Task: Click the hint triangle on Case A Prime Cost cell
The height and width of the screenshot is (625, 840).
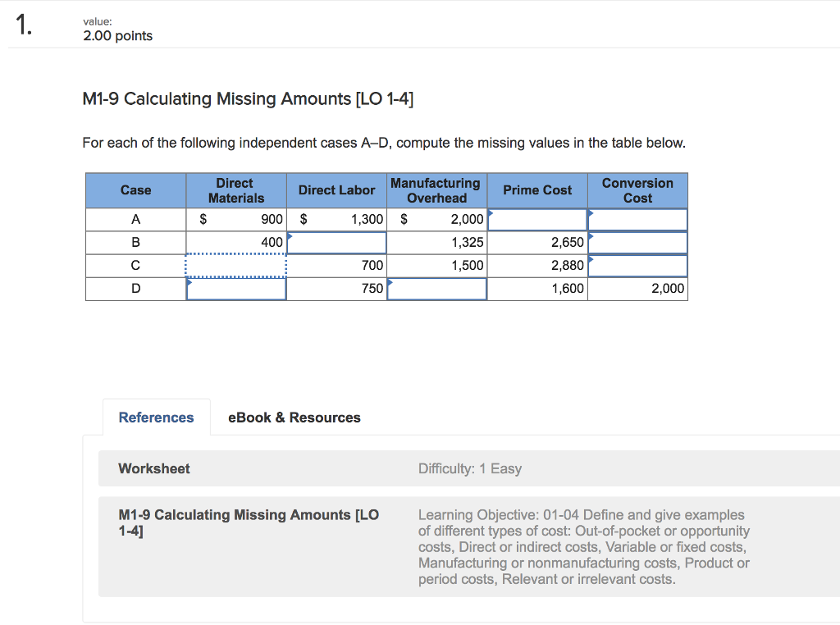Action: pos(491,213)
